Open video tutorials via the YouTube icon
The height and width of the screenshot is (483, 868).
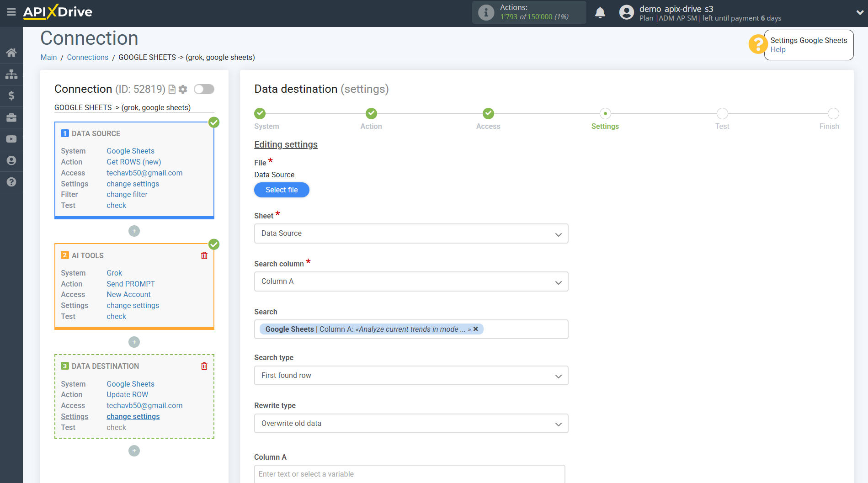[x=11, y=139]
